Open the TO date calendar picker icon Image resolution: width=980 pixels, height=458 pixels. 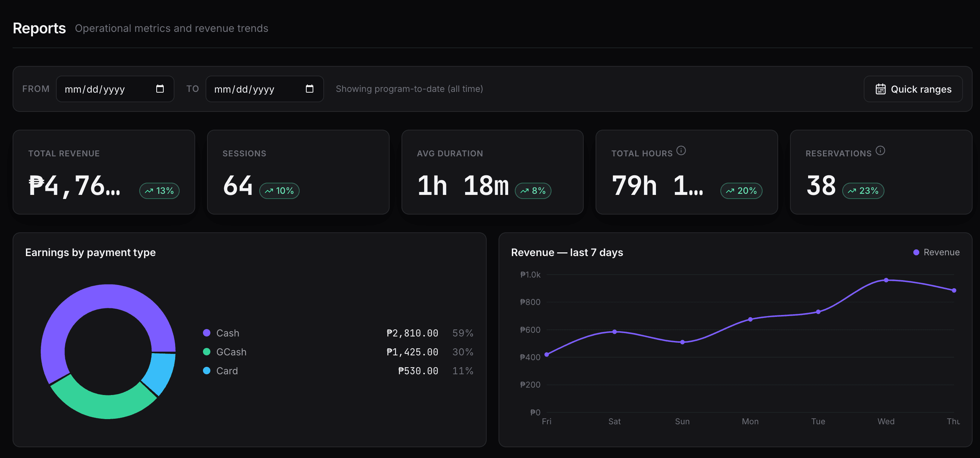310,89
